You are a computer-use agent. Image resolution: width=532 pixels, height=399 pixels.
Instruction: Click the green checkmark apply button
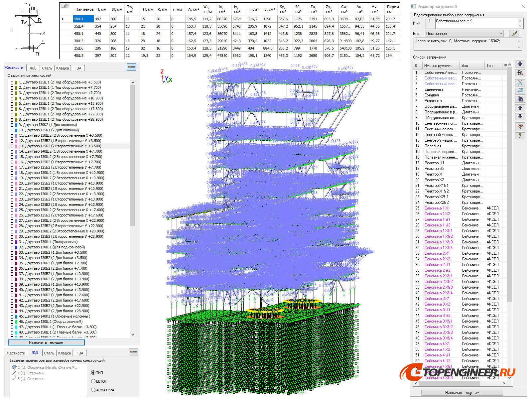coord(514,33)
